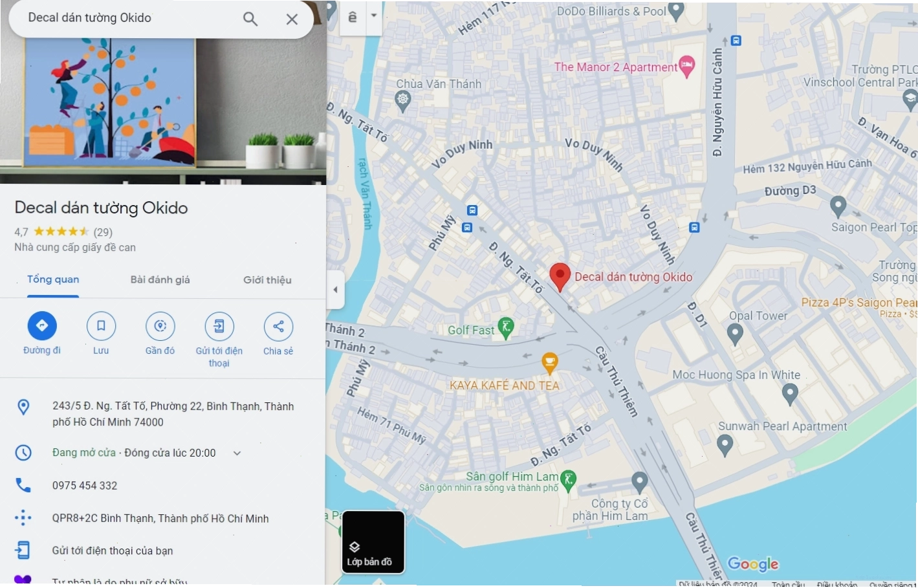
Task: Click the Pizza 4P's Saigon Pearl label
Action: pyautogui.click(x=859, y=302)
